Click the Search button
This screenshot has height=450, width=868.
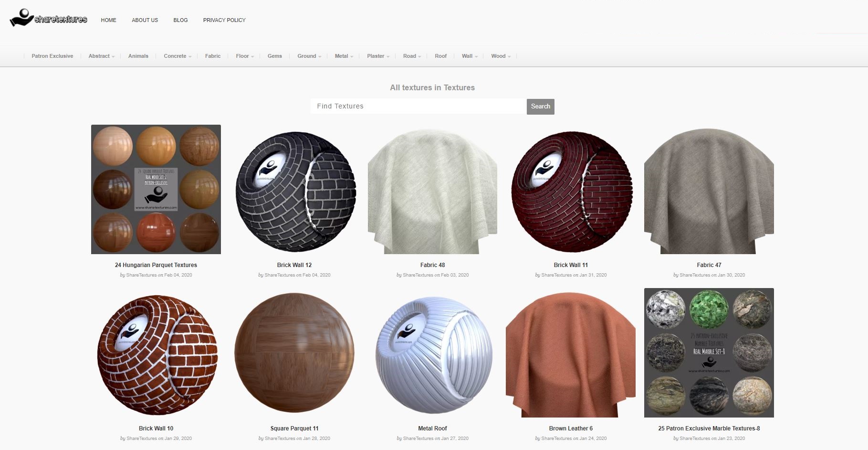coord(540,106)
